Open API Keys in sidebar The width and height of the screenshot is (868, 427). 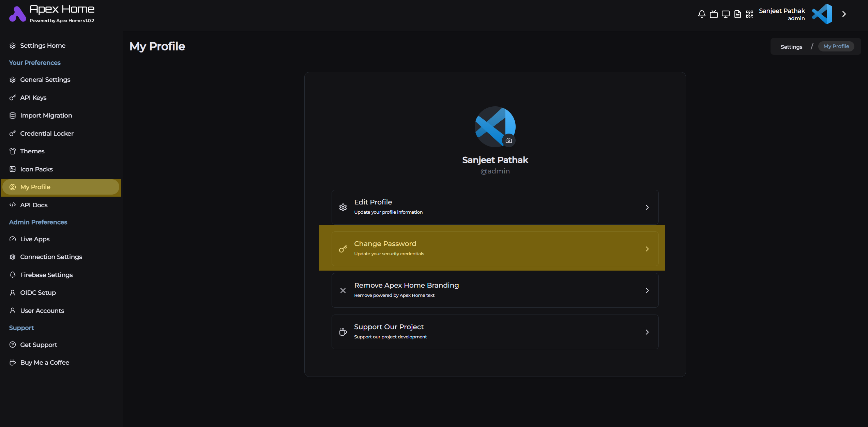point(33,98)
